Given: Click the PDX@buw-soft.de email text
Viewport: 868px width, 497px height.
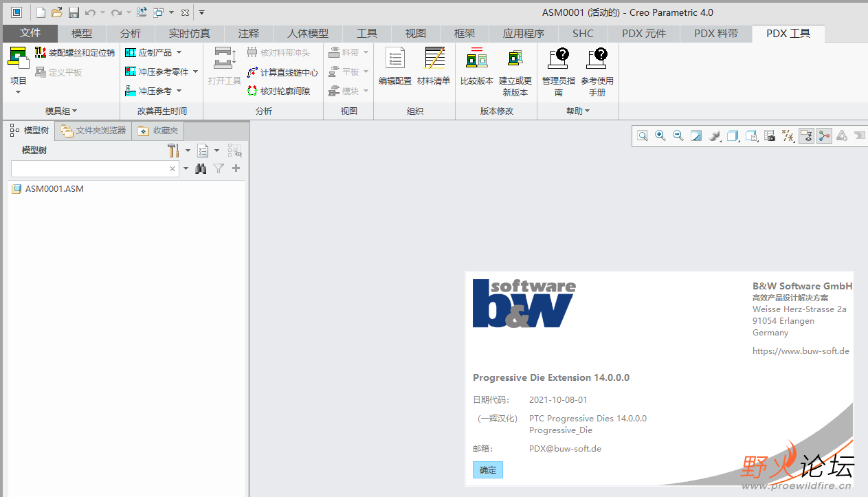Looking at the screenshot, I should tap(565, 448).
